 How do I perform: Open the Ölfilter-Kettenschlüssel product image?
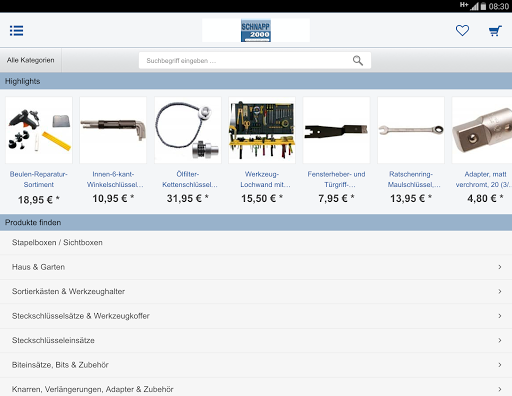coord(188,130)
